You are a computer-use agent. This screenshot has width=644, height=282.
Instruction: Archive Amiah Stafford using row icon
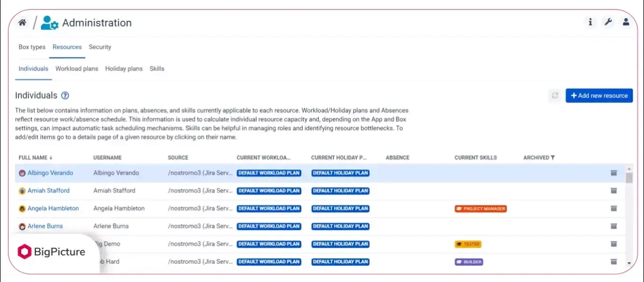(613, 190)
